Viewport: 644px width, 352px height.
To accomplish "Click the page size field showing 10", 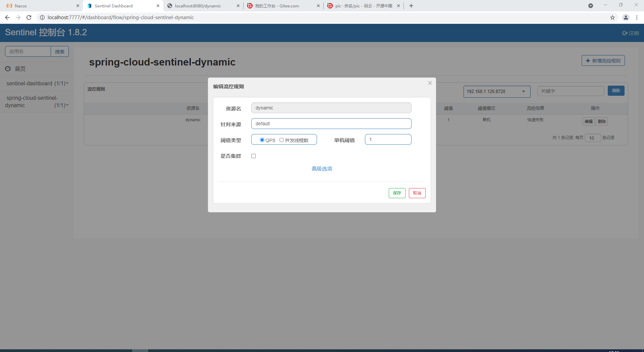I will (x=593, y=138).
